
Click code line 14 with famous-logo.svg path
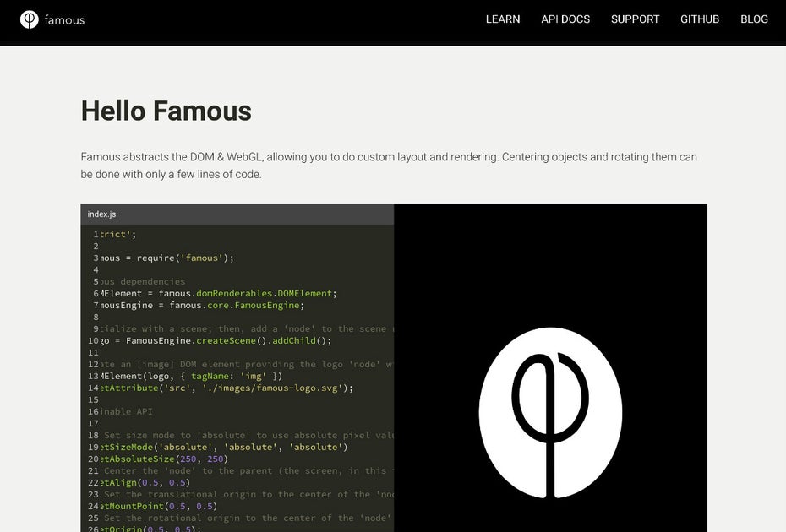[227, 388]
